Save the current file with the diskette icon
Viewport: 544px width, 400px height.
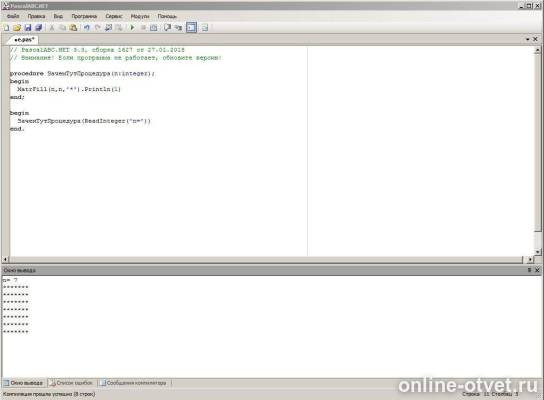(28, 28)
